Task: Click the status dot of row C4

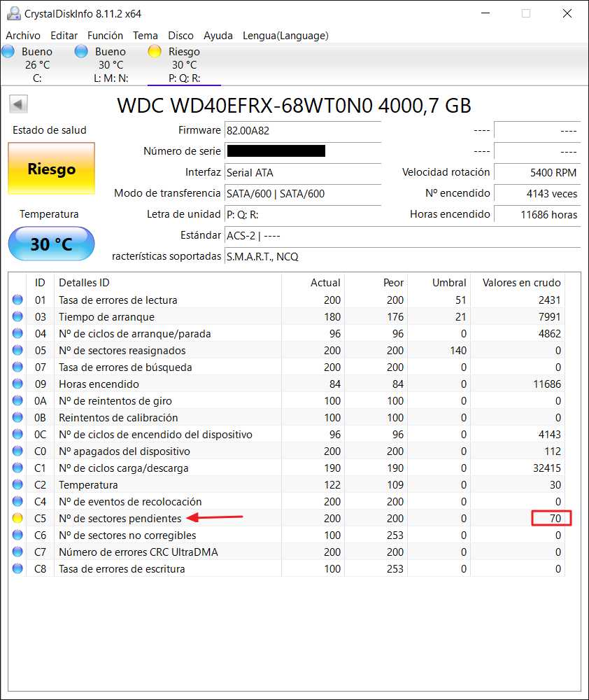Action: click(17, 501)
